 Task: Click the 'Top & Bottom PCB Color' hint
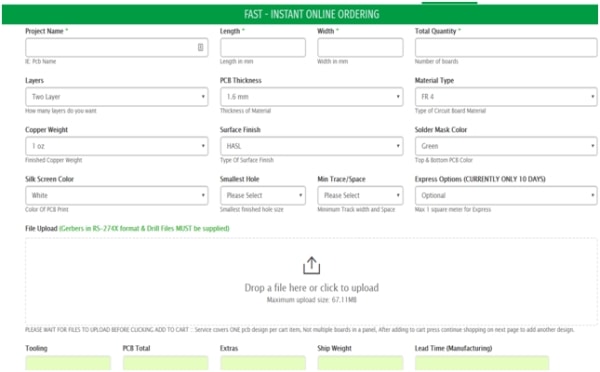click(444, 160)
